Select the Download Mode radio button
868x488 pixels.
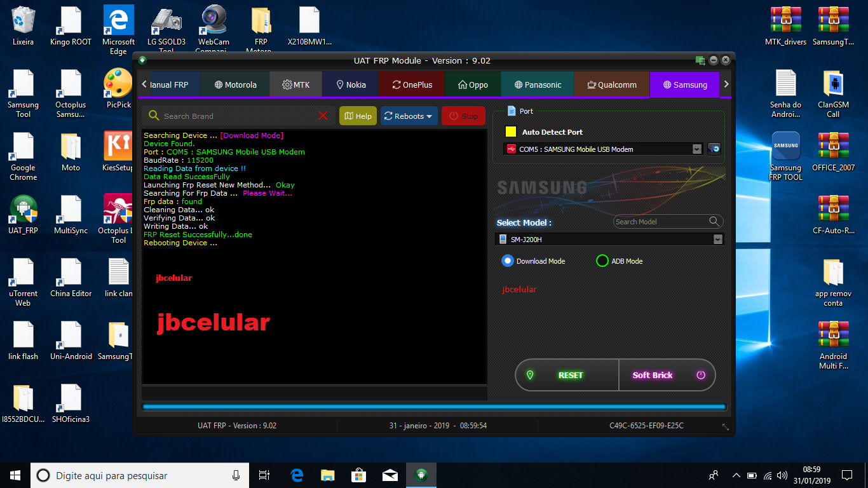(507, 261)
